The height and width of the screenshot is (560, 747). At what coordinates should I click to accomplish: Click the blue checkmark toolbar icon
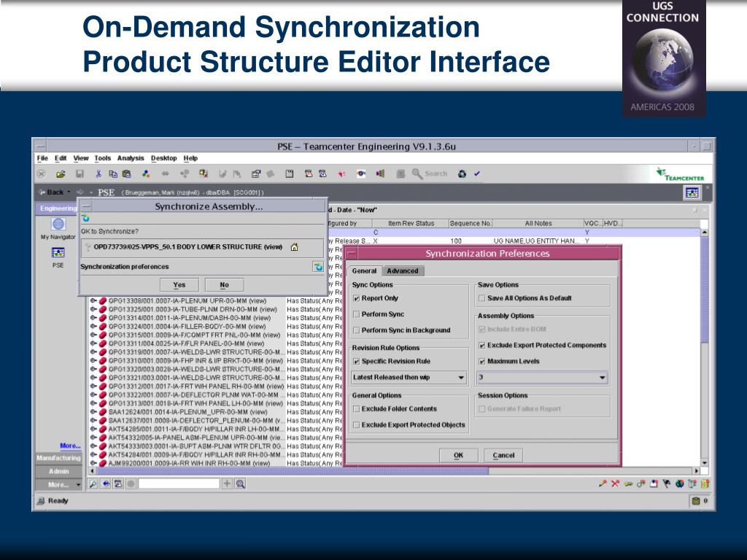[477, 174]
